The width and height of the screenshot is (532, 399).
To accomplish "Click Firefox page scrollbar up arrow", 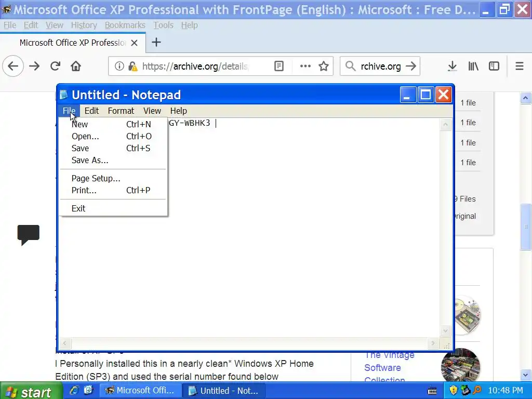I will pos(526,98).
